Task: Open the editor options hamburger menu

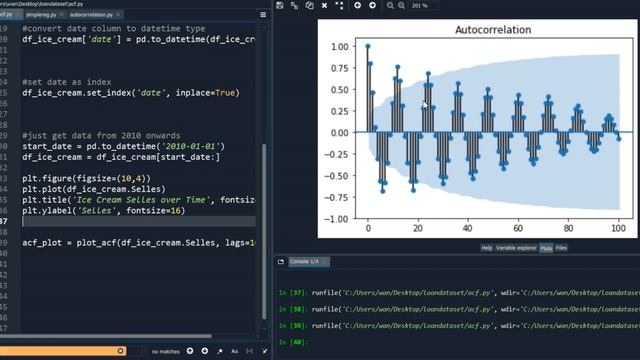Action: point(263,15)
